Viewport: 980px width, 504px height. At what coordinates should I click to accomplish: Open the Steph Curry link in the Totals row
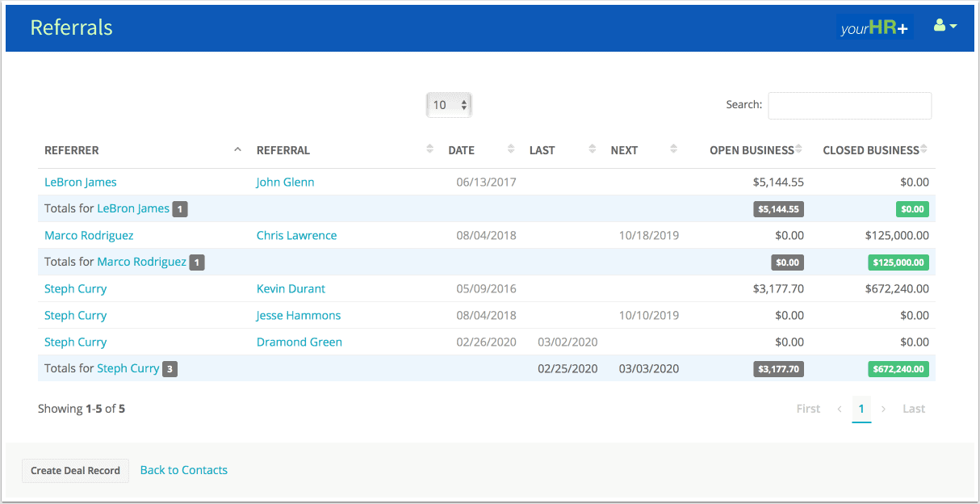click(128, 368)
